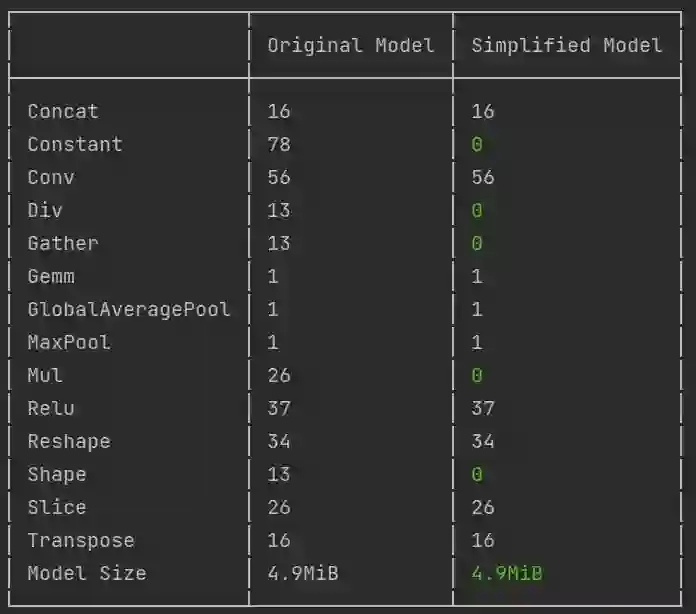Click the original model value 37 for Relu

tap(279, 408)
